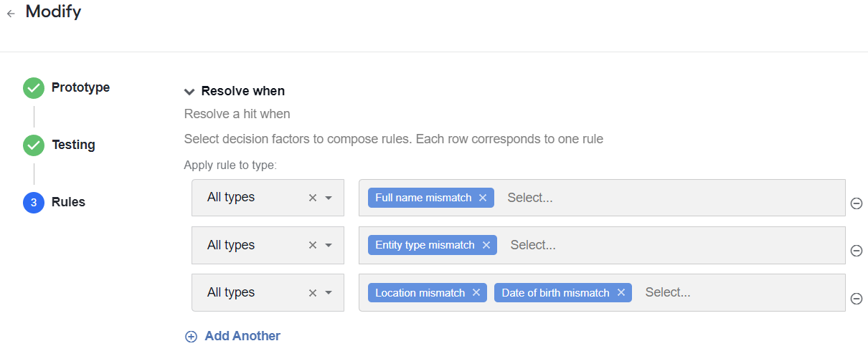Open the first row All types dropdown arrow
Image resolution: width=868 pixels, height=346 pixels.
tap(329, 198)
